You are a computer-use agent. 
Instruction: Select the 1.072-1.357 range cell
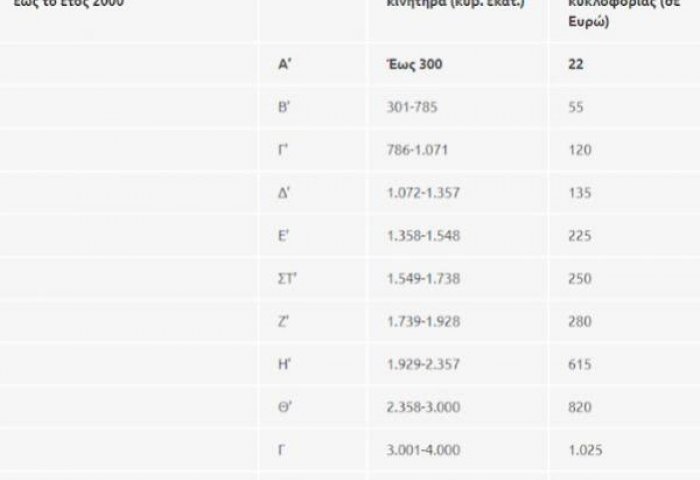point(423,193)
